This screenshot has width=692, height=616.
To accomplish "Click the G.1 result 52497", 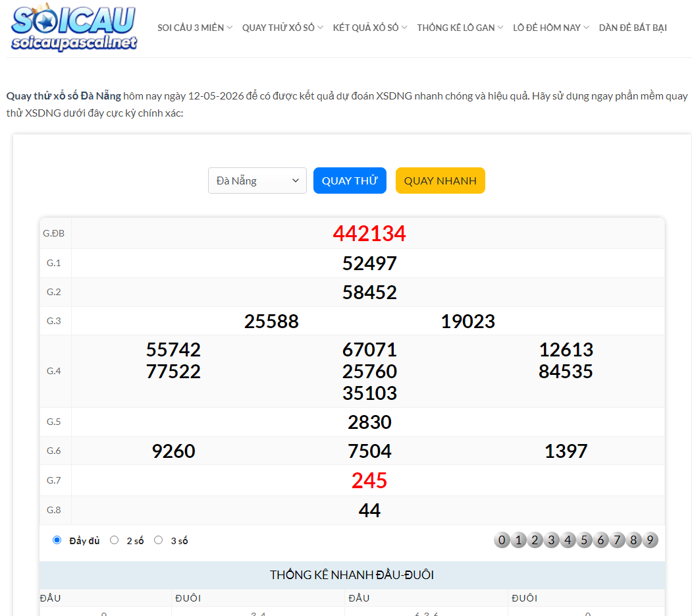I will tap(370, 264).
